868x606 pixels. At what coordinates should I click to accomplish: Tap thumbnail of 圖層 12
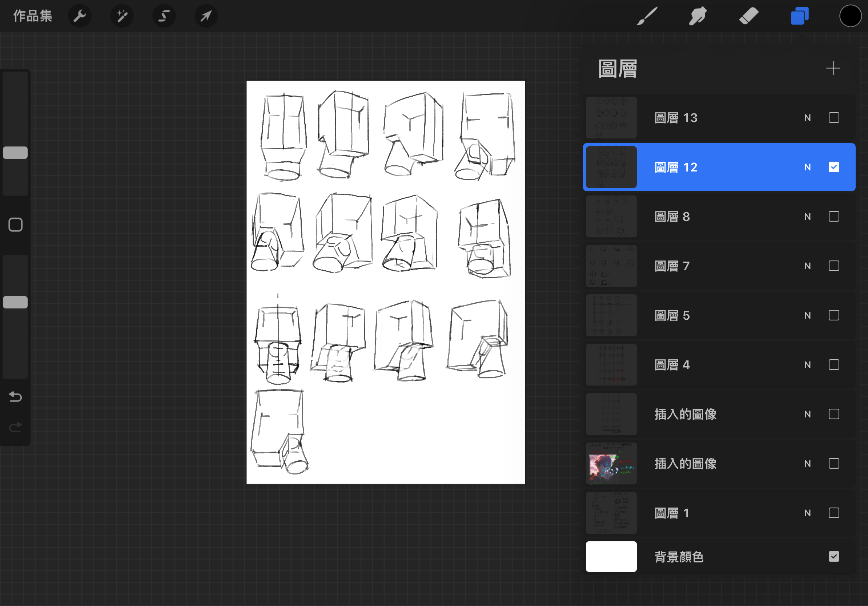[611, 167]
